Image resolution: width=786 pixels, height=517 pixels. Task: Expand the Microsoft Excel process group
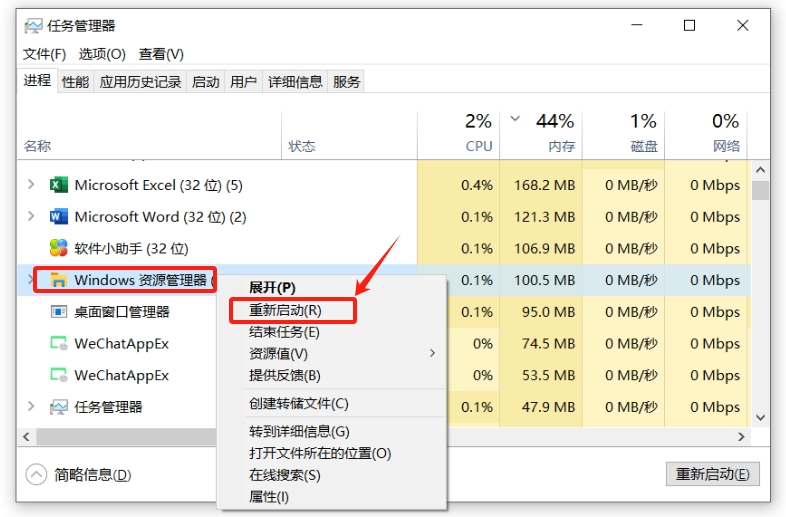click(x=31, y=185)
